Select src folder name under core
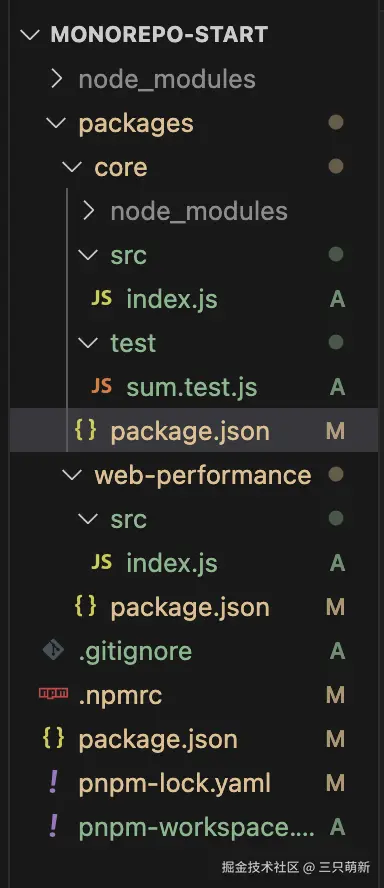Screen dimensions: 384x888 point(129,256)
